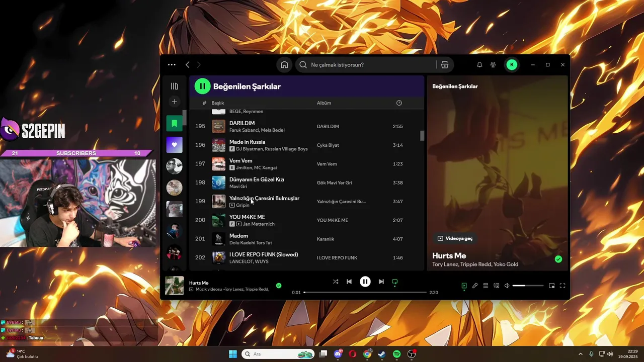Skip to next track

[381, 282]
